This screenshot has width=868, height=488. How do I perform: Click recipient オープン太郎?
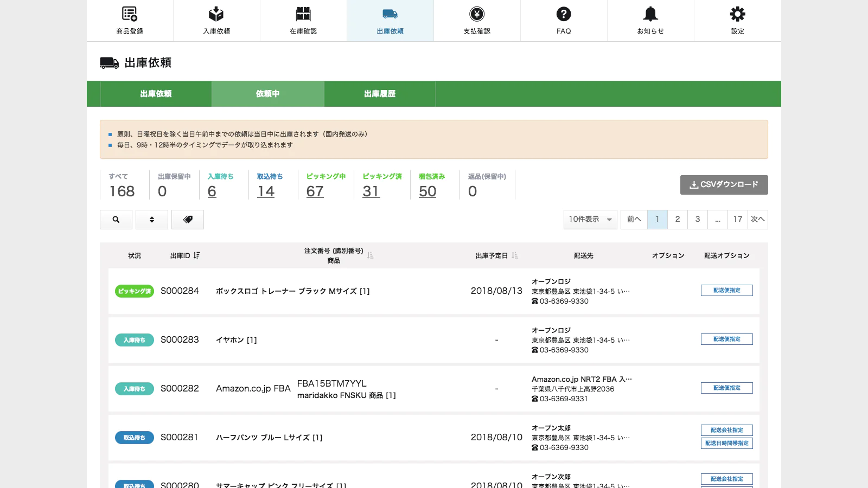coord(551,428)
